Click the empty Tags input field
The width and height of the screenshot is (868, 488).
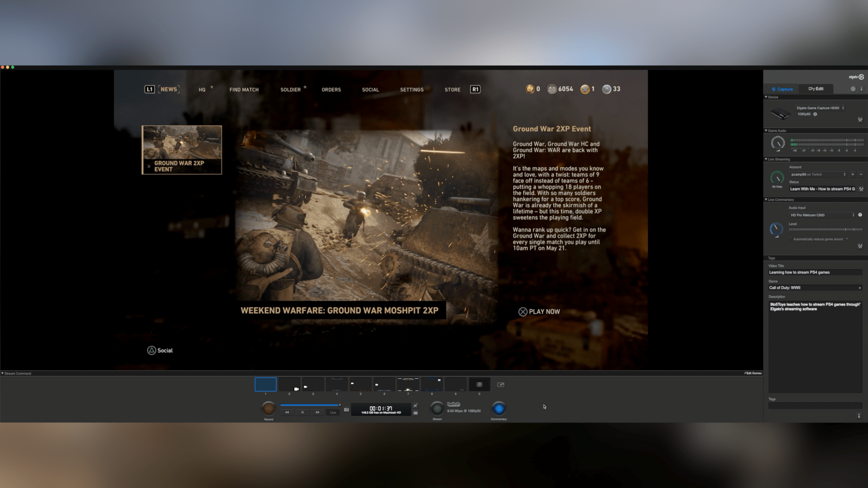tap(815, 406)
